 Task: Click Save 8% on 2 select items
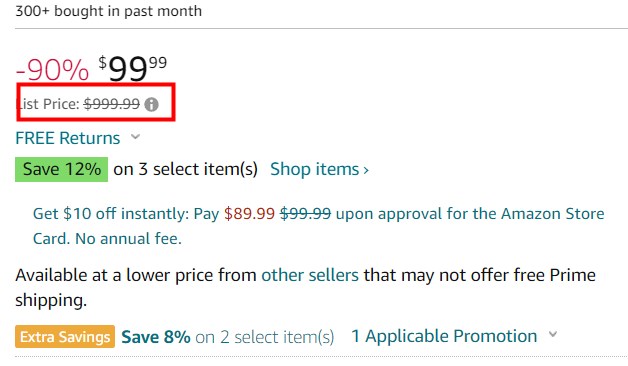click(227, 337)
